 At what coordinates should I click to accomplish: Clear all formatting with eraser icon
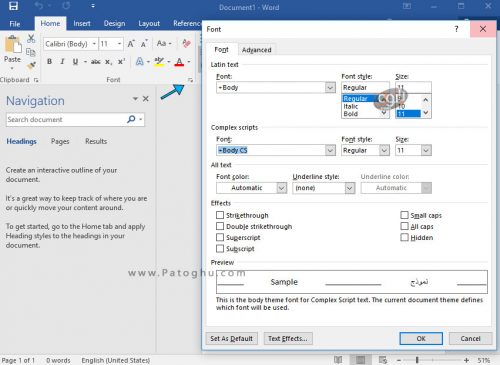click(186, 43)
